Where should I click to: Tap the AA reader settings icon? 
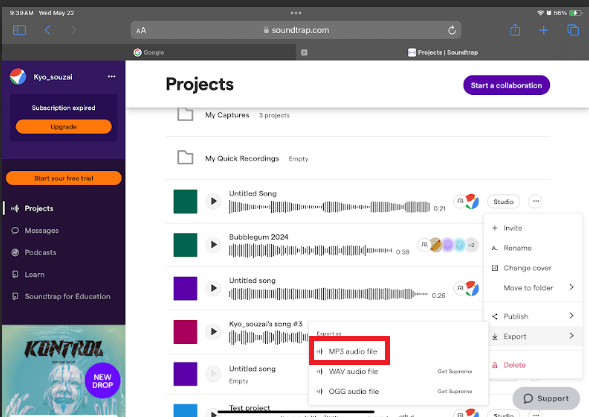pyautogui.click(x=141, y=30)
